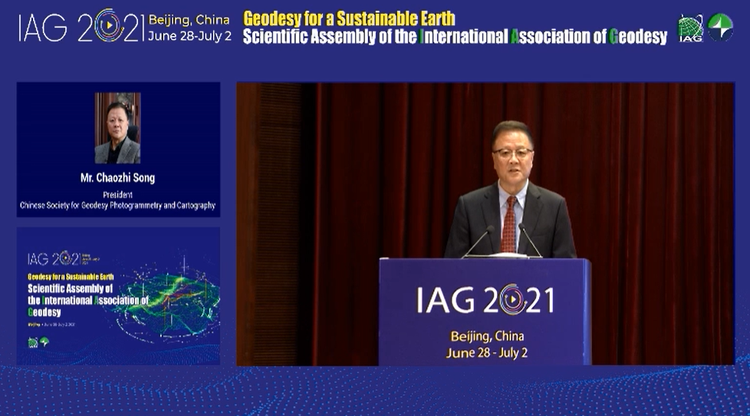Click the green star emblem at top right
This screenshot has height=416, width=750.
tap(720, 27)
